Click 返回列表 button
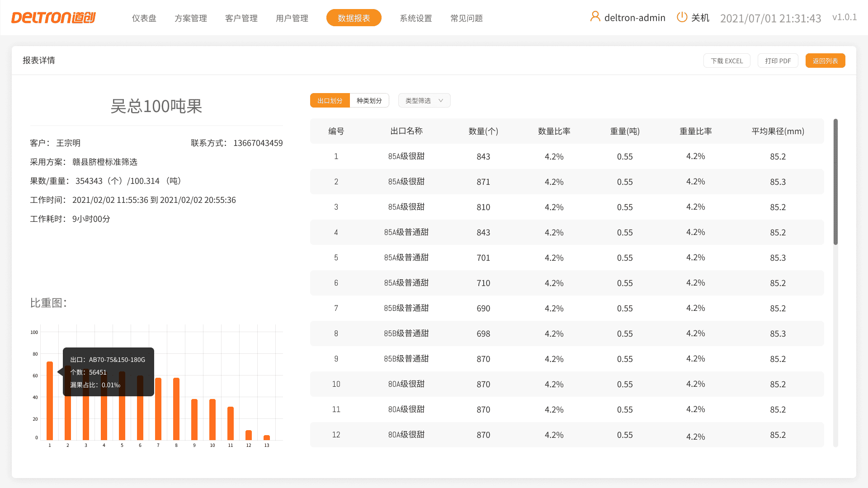The width and height of the screenshot is (868, 488). 825,61
